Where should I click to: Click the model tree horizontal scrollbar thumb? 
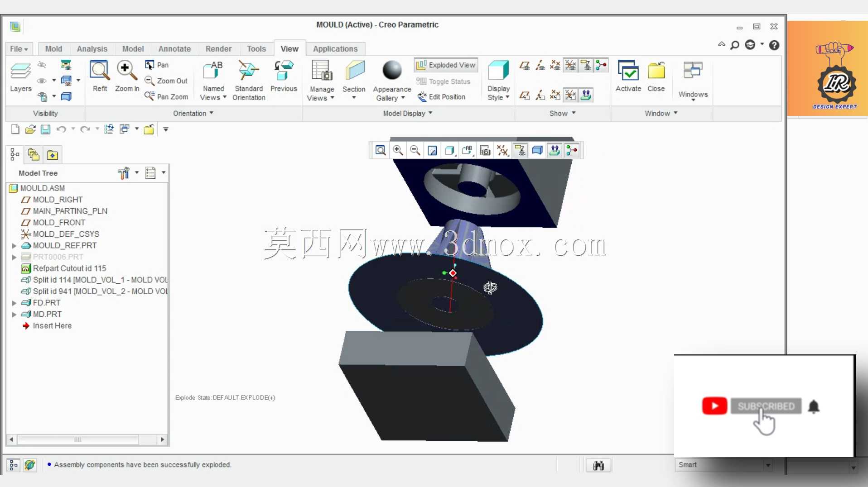pyautogui.click(x=78, y=439)
